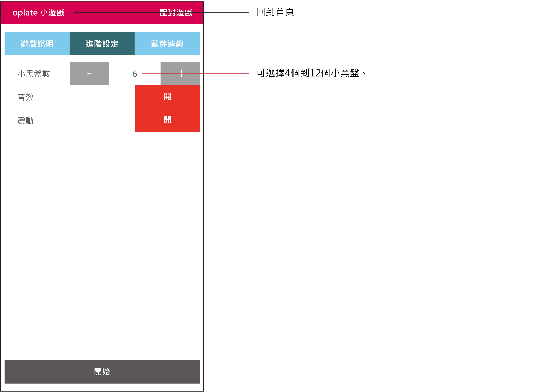Click the 回到首頁 annotation text
This screenshot has width=546, height=392.
(x=275, y=12)
